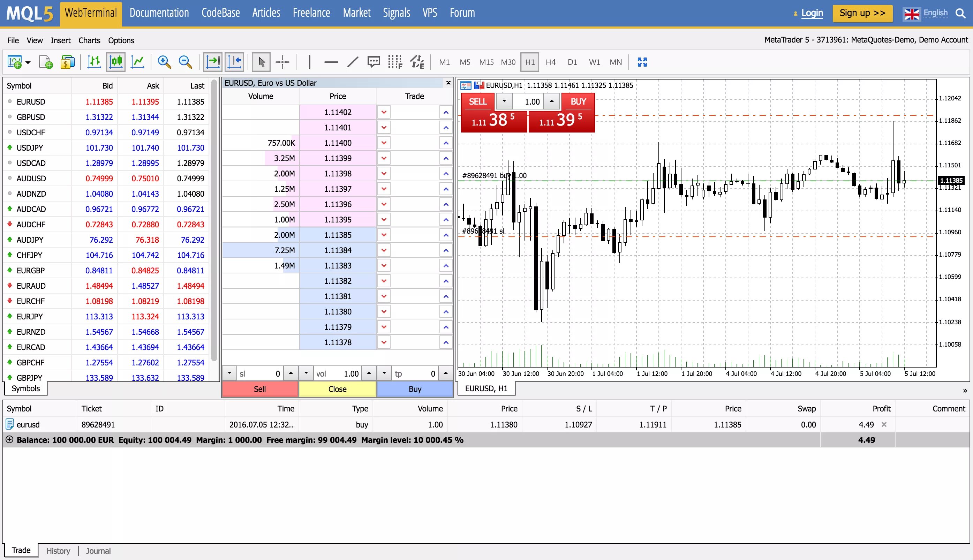Decrease one-click volume with down arrow

pyautogui.click(x=504, y=101)
